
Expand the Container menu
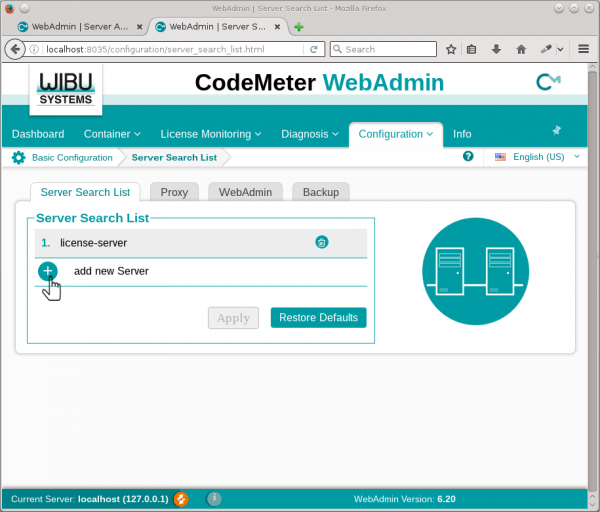pos(112,134)
